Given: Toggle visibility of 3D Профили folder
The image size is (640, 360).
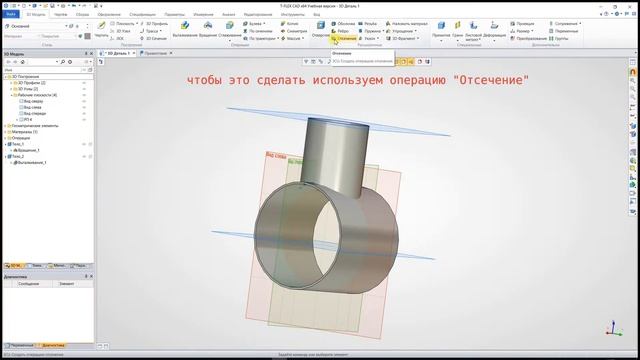Looking at the screenshot, I should (84, 83).
